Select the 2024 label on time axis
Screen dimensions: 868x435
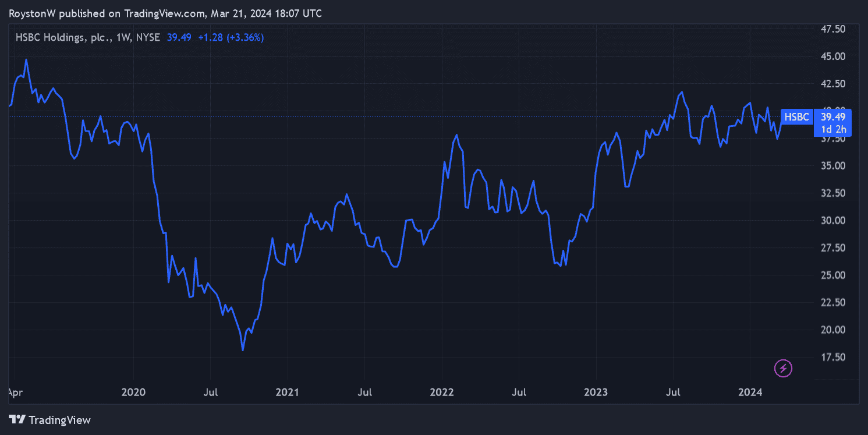click(x=750, y=392)
